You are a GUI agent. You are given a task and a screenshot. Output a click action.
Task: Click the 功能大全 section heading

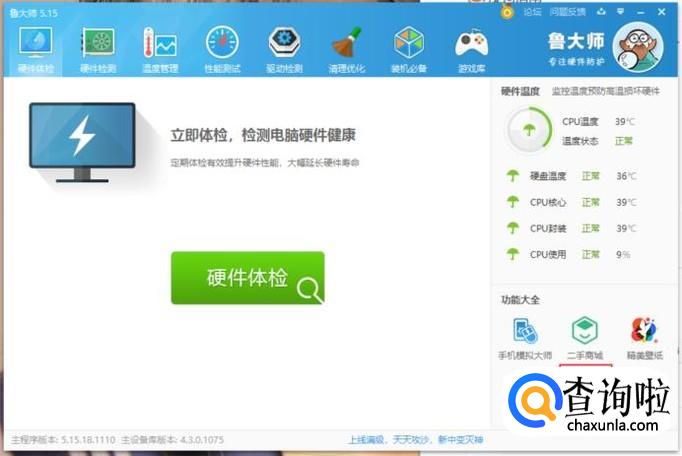[520, 300]
